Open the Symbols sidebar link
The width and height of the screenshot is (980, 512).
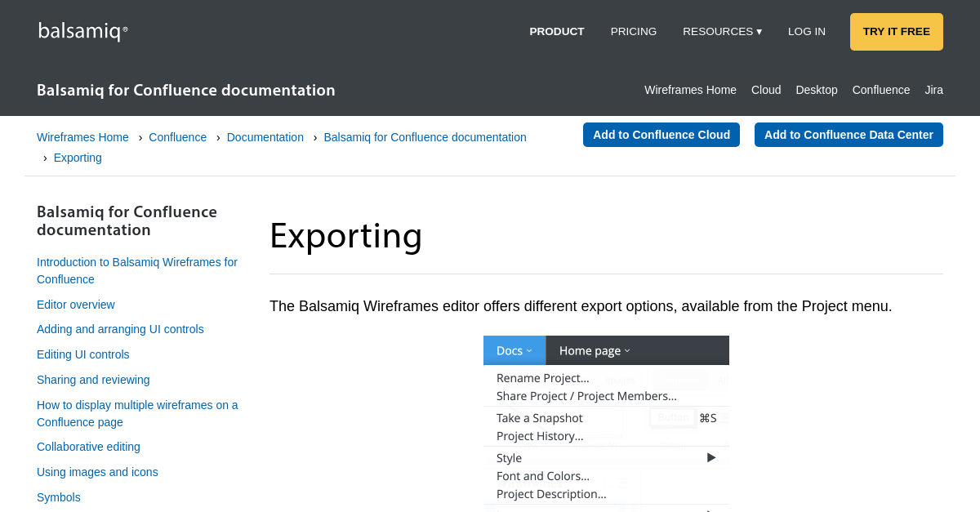[59, 497]
